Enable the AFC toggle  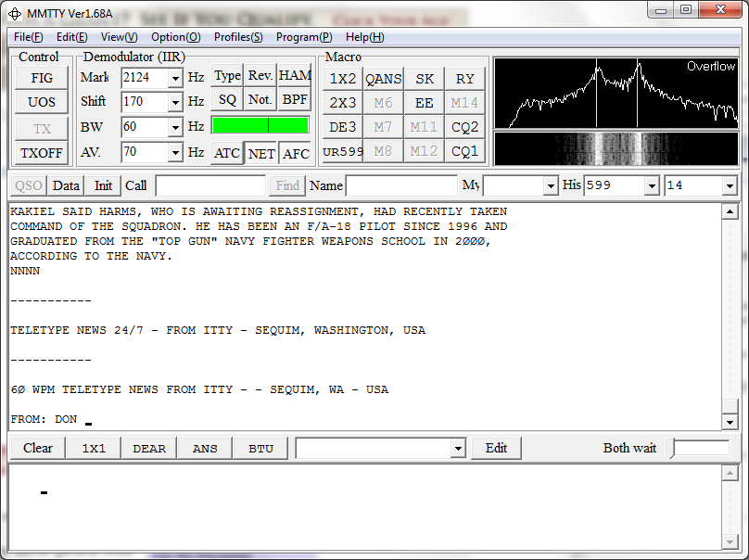(x=296, y=153)
